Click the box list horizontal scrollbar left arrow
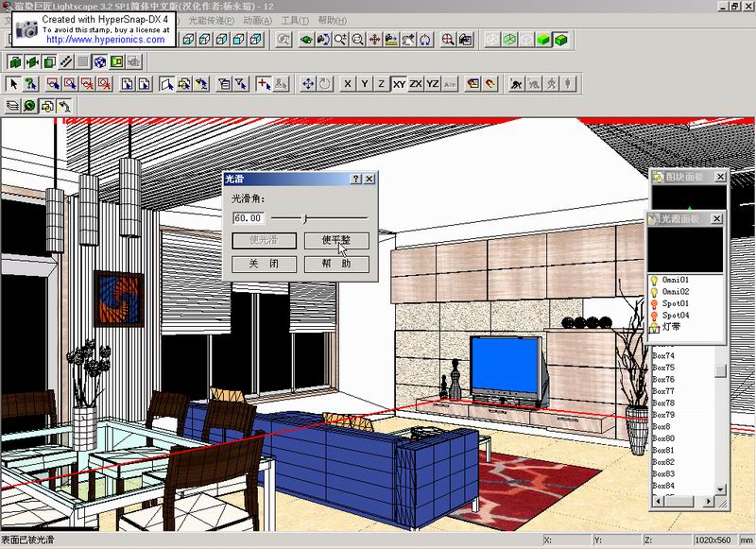The height and width of the screenshot is (549, 756). 658,502
